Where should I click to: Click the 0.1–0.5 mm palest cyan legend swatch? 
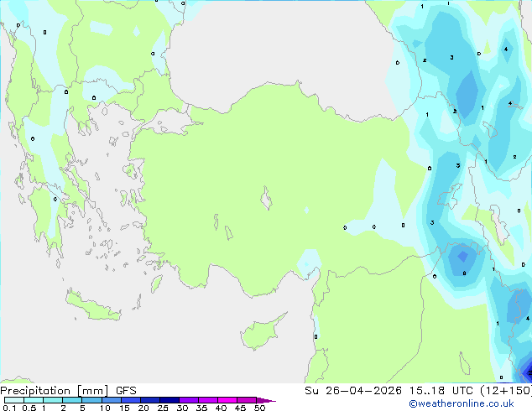click(14, 400)
